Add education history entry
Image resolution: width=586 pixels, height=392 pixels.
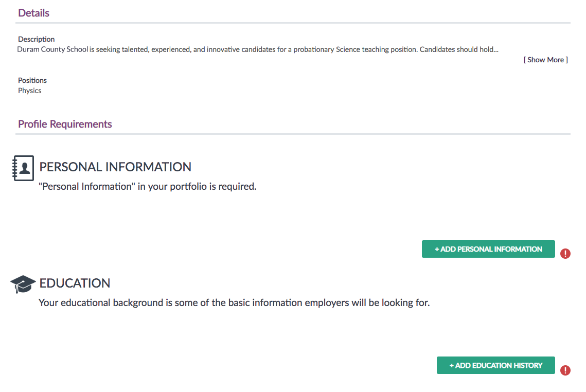pyautogui.click(x=495, y=365)
